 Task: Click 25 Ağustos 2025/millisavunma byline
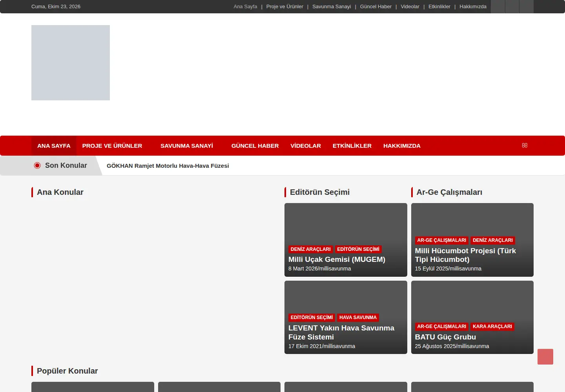[452, 346]
